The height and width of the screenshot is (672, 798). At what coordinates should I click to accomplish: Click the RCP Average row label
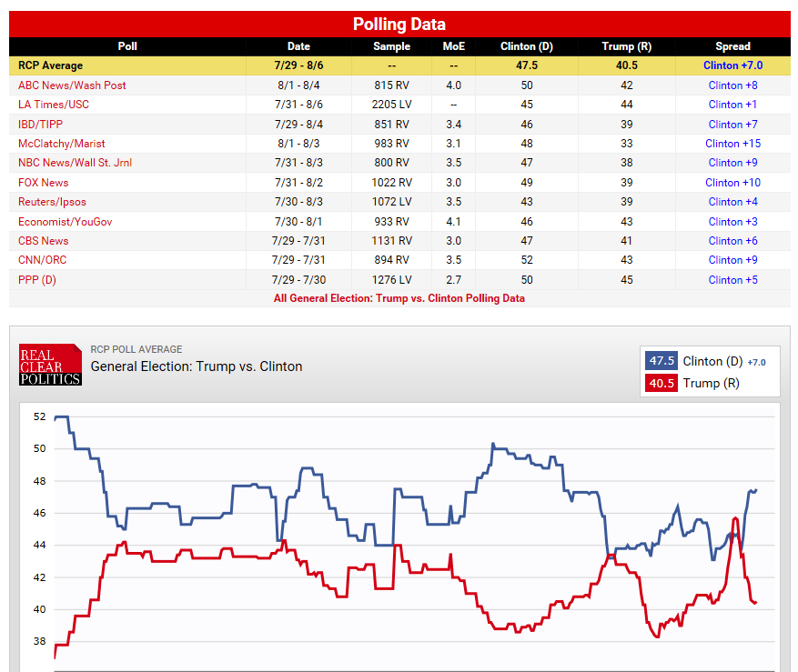click(50, 65)
